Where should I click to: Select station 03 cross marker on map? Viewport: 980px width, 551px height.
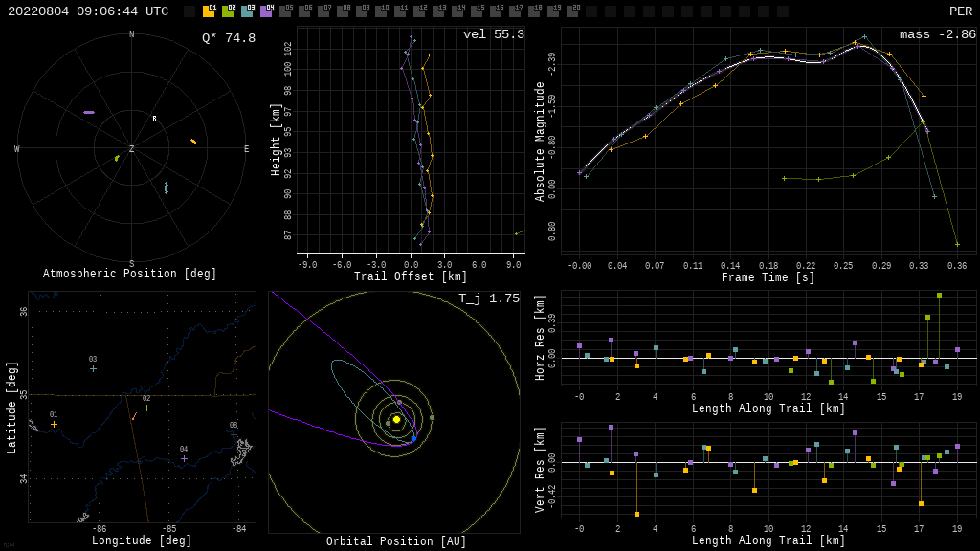[x=93, y=368]
